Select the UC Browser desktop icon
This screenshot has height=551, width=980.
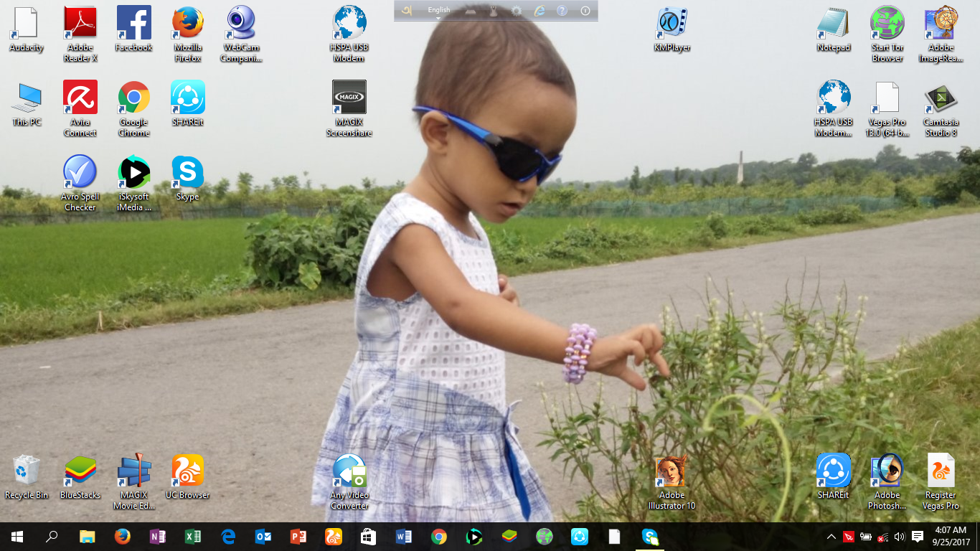point(188,477)
